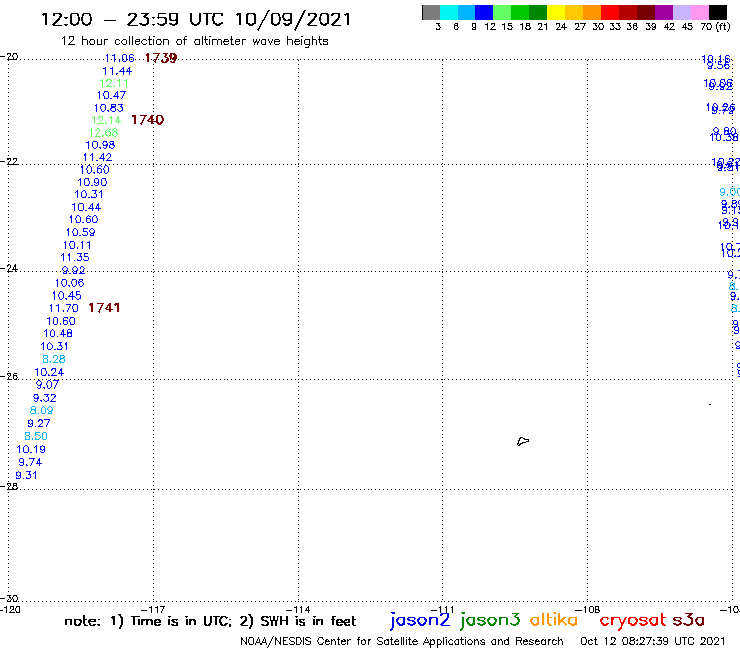Click the 10.24 wave height reading
Image resolution: width=740 pixels, height=650 pixels.
click(x=49, y=372)
